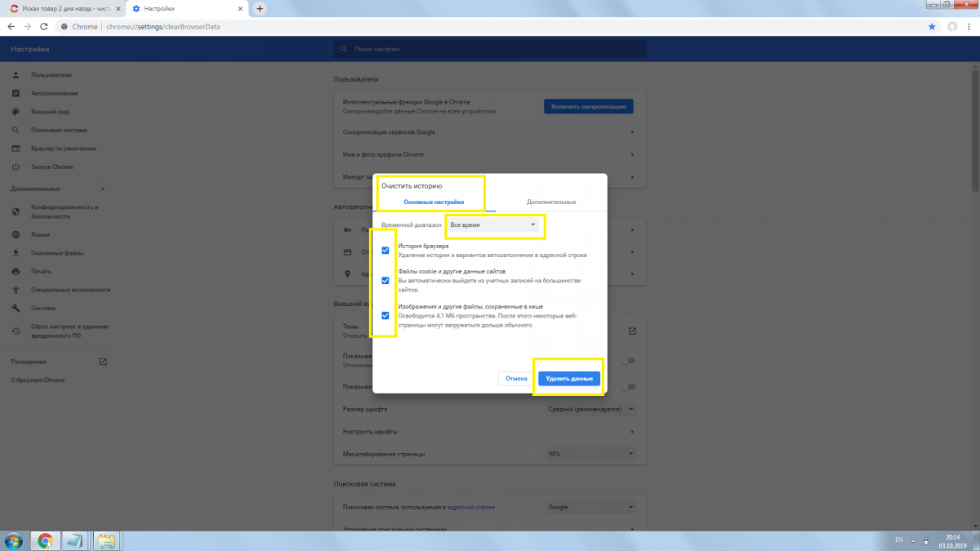980x551 pixels.
Task: Click the Скачанные файлы download icon
Action: (16, 253)
